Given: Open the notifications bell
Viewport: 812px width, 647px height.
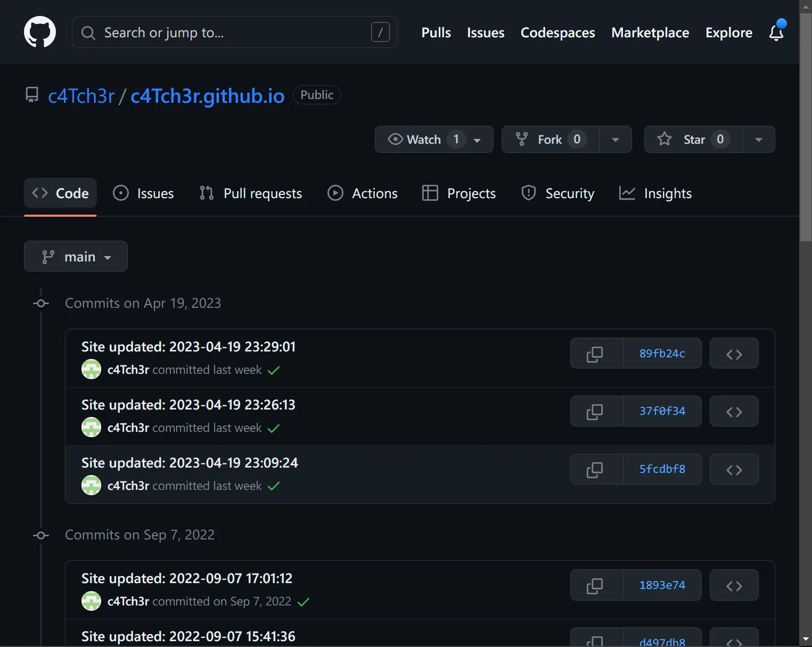Looking at the screenshot, I should (776, 32).
